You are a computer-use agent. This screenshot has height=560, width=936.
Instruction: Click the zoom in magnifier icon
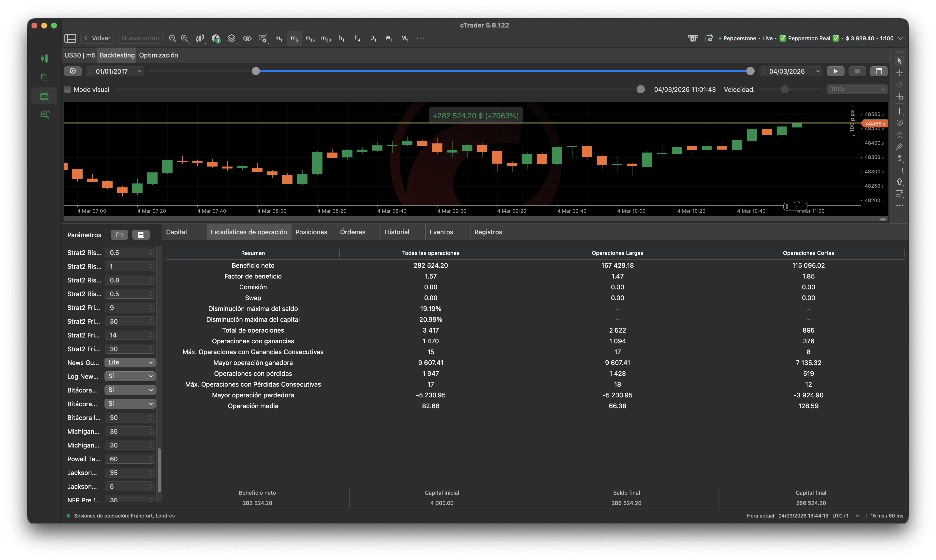click(x=184, y=38)
